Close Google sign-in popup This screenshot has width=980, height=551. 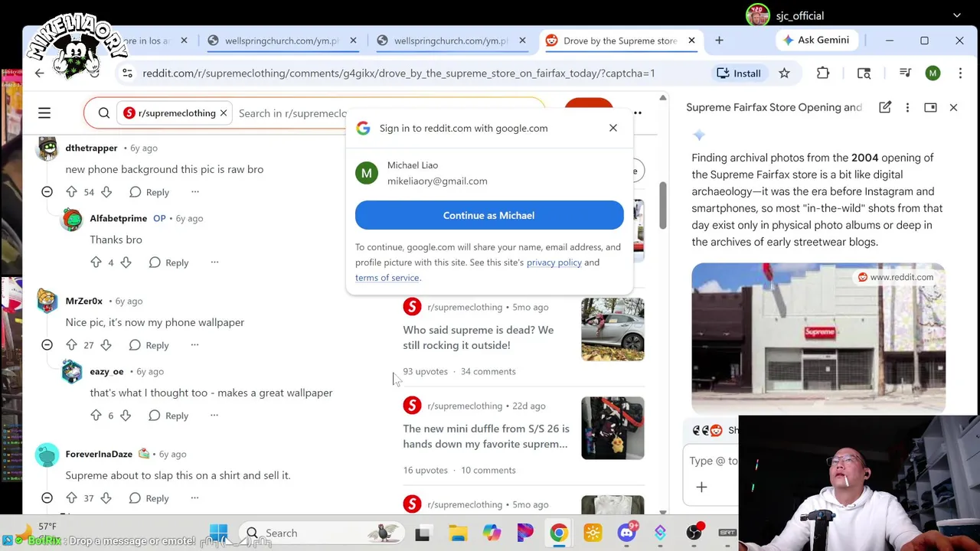click(x=612, y=128)
